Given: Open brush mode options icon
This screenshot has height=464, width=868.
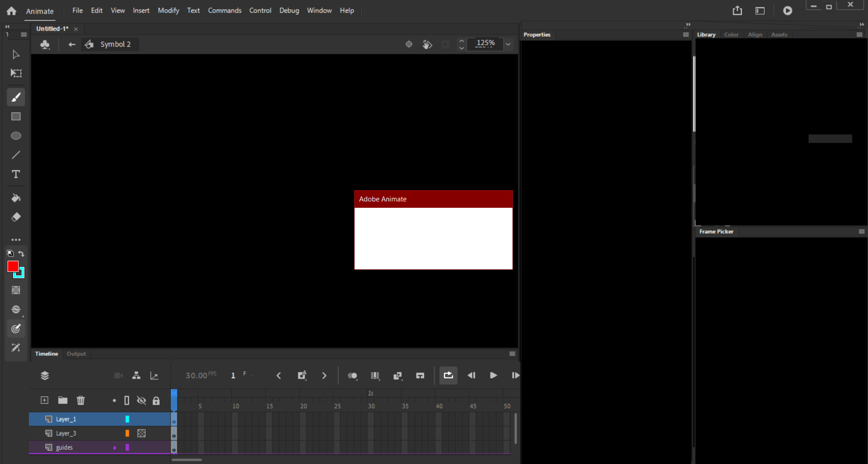Looking at the screenshot, I should (16, 310).
